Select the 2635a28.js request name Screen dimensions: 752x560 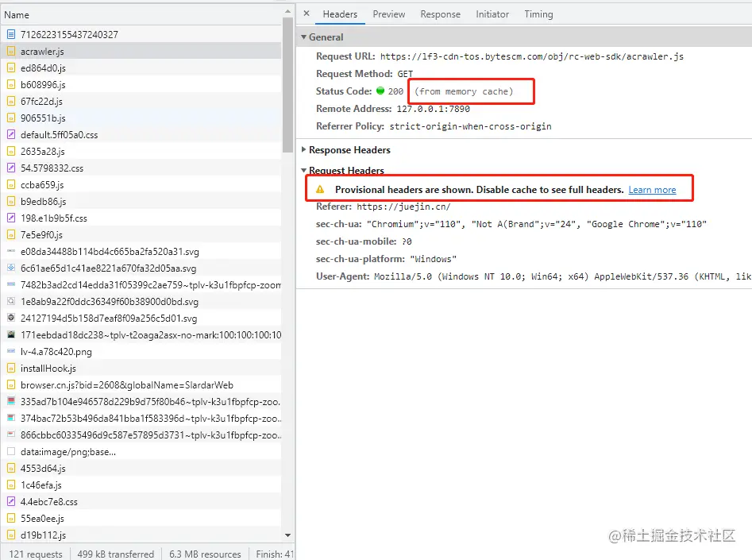[43, 151]
